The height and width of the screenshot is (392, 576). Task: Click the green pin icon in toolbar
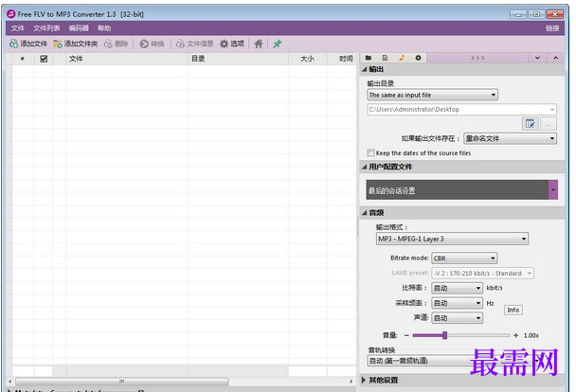tap(278, 45)
